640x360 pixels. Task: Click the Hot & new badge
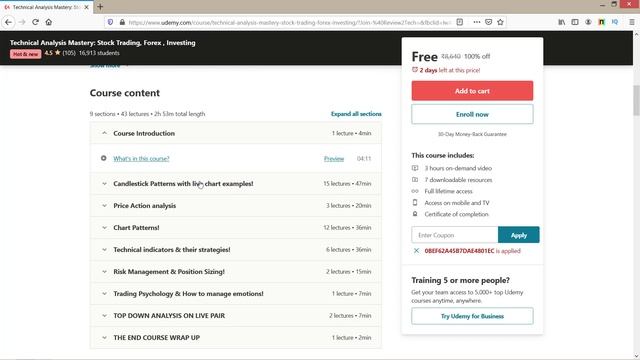(x=25, y=54)
